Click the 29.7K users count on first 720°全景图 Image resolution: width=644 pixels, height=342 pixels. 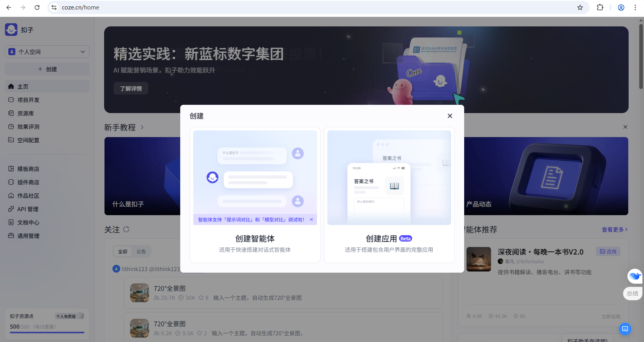pyautogui.click(x=164, y=298)
